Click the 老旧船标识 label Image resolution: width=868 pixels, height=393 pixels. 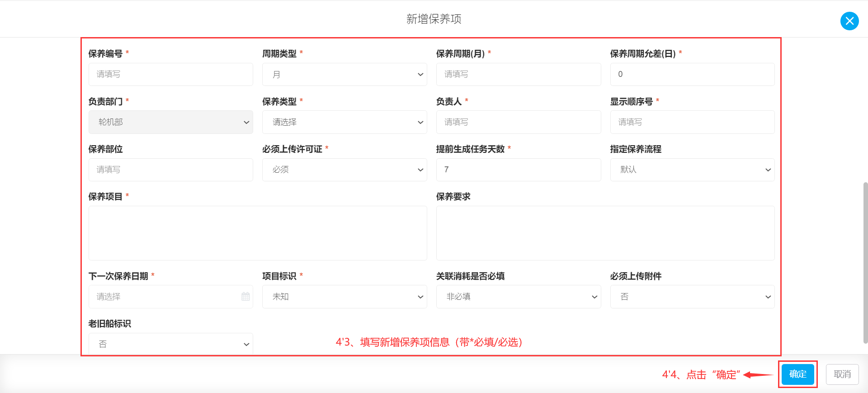(x=109, y=324)
